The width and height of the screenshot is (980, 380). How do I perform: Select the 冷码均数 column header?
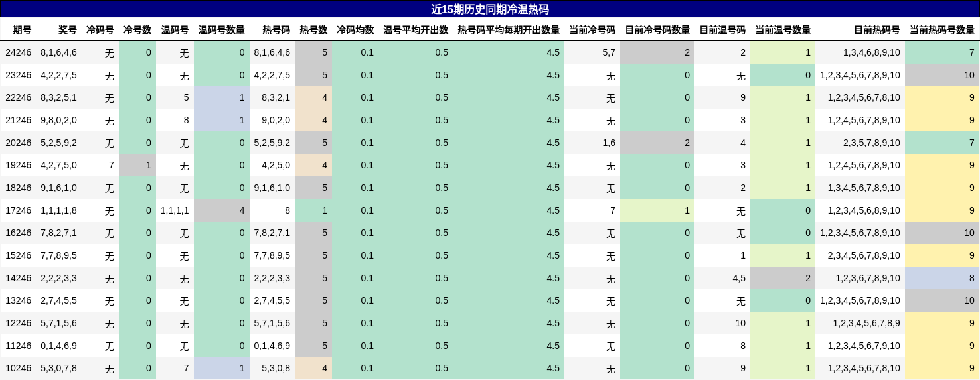(x=355, y=30)
